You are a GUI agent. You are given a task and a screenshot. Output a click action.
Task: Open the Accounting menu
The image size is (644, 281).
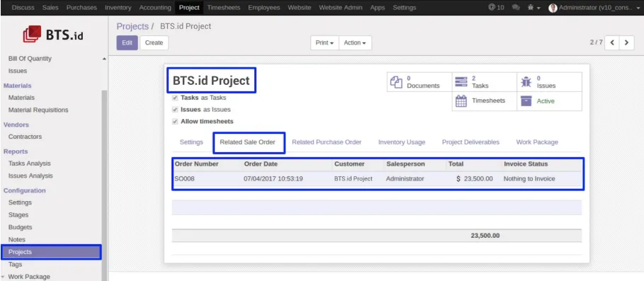[155, 7]
